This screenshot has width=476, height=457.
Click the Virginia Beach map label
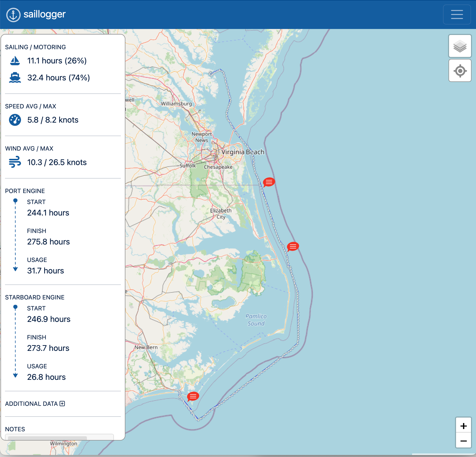coord(243,152)
